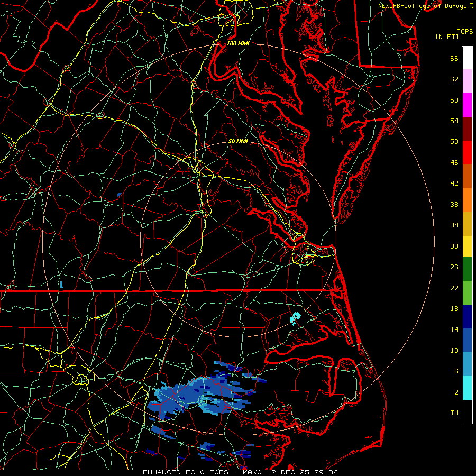
Task: Click the dark orange 42-46 K FT swatch
Action: 467,176
